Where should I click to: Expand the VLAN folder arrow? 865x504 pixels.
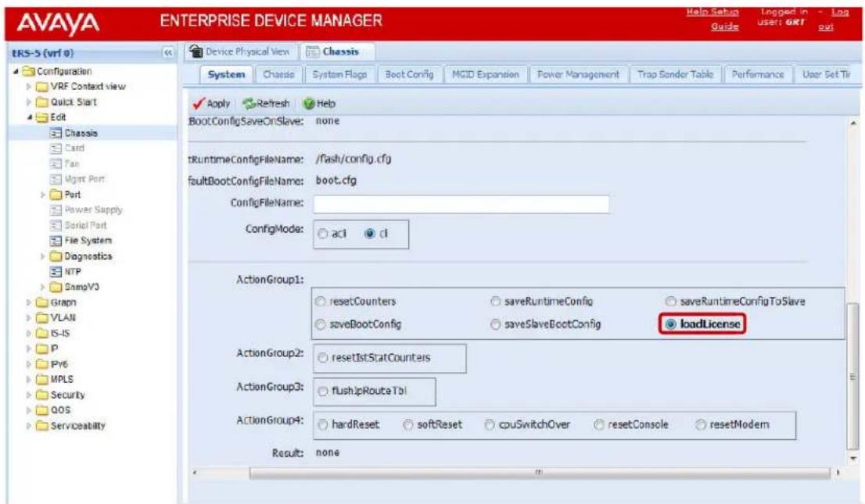pos(29,317)
